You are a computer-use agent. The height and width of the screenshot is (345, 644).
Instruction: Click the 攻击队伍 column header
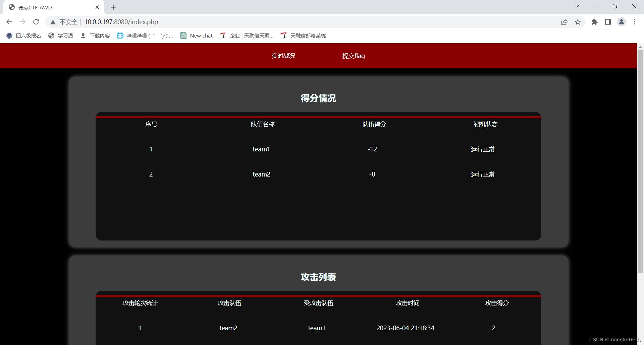tap(229, 303)
